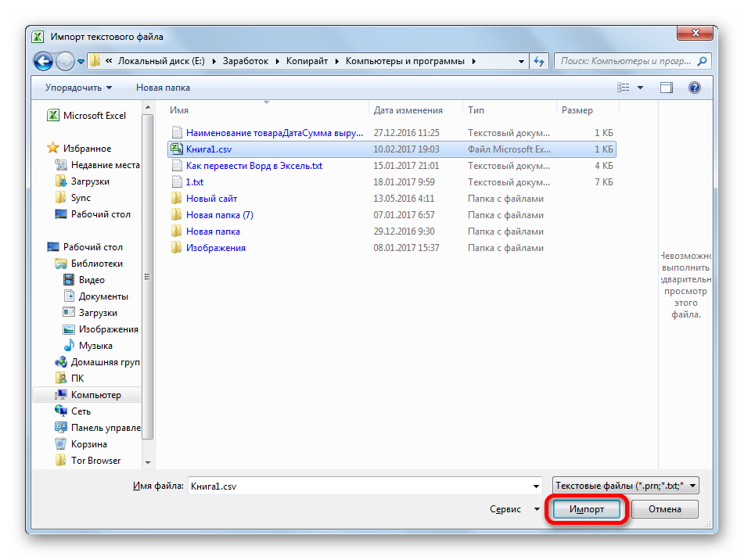Image resolution: width=744 pixels, height=560 pixels.
Task: Click the Заработок breadcrumb in address bar
Action: pos(246,61)
